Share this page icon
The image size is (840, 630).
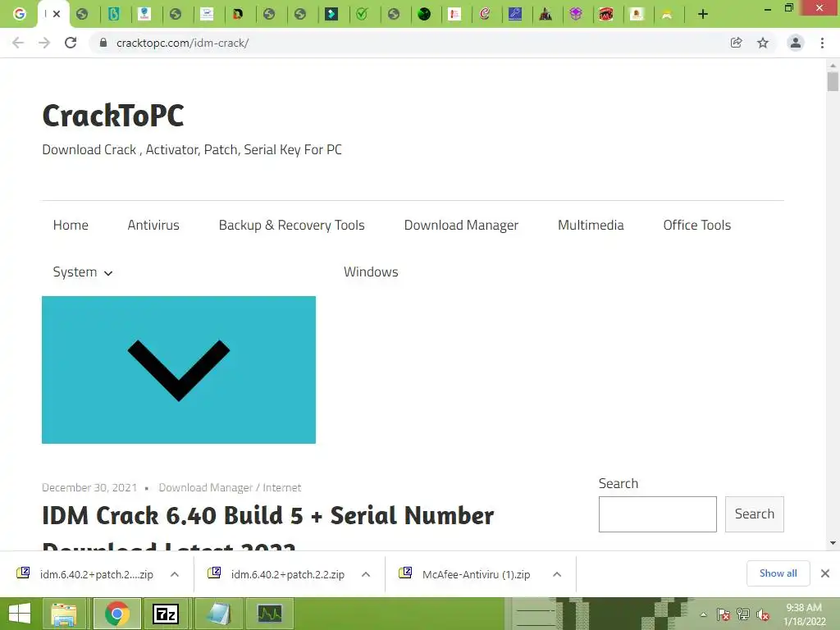coord(737,43)
